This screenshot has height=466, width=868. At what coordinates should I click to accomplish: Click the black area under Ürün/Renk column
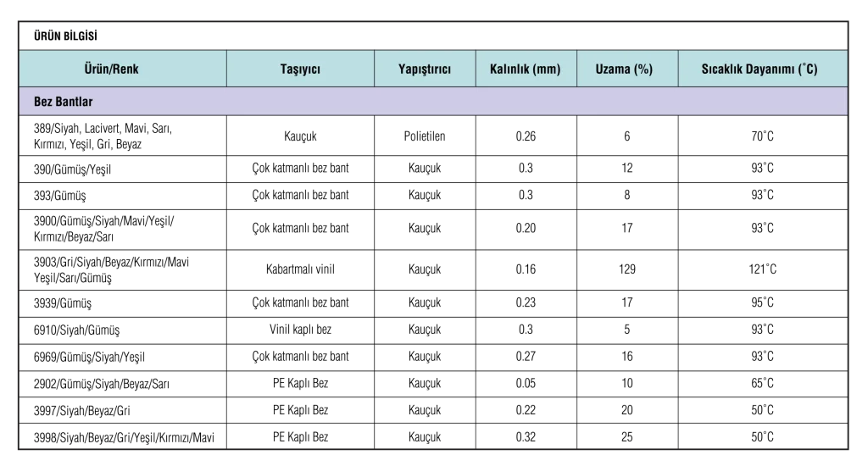[121, 280]
